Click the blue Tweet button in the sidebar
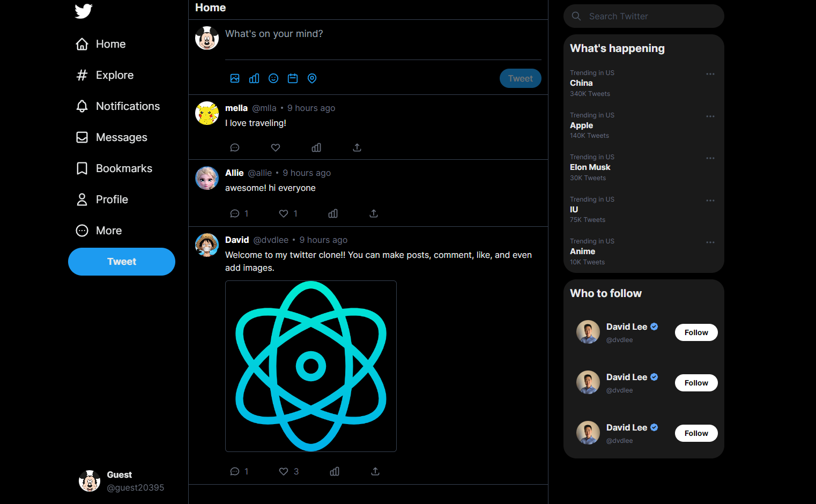This screenshot has width=816, height=504. (122, 262)
